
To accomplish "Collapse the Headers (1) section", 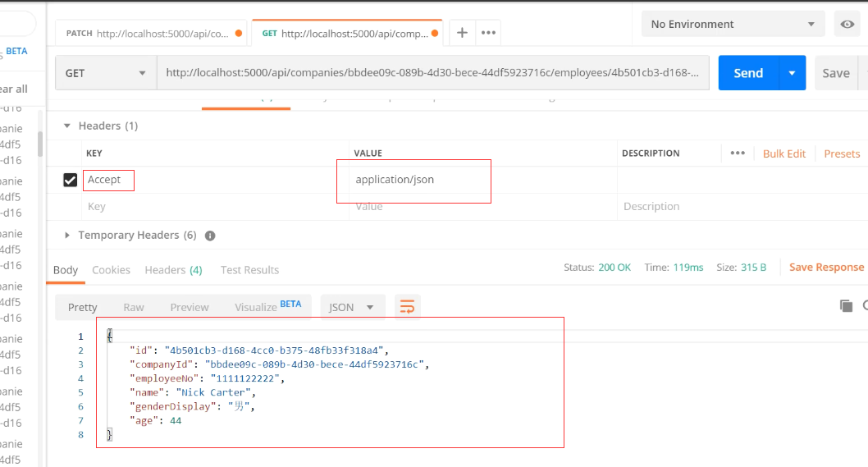I will point(67,126).
